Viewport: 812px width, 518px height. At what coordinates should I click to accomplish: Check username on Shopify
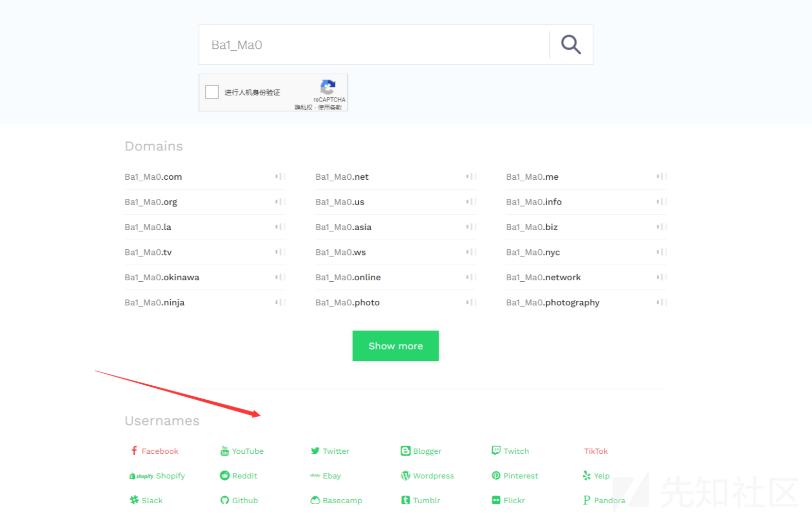point(157,476)
